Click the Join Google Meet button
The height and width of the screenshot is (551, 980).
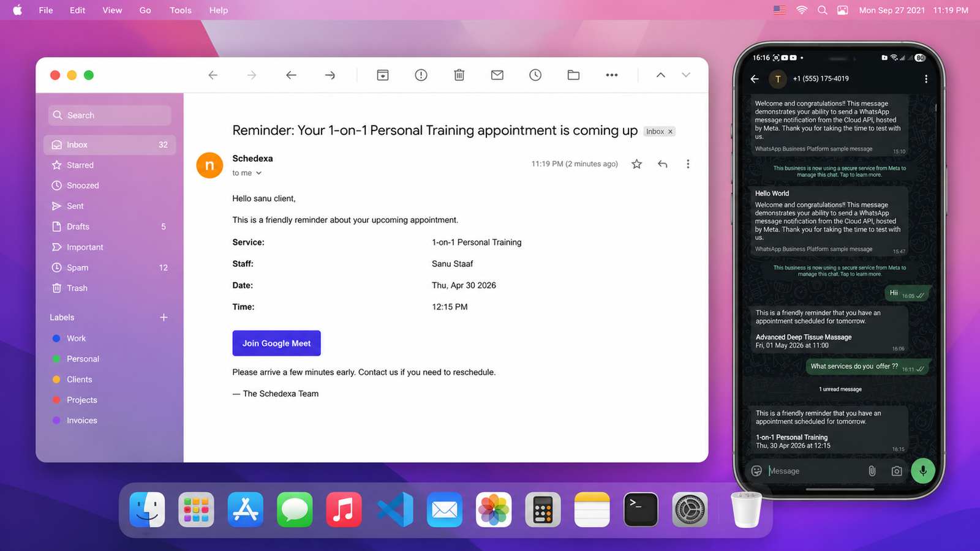coord(276,343)
